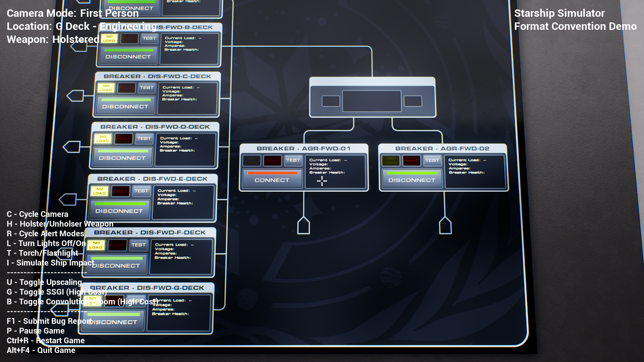Click NO LOAD indicator on AGR-FWD-02 breaker
Viewport: 644px width, 362px height.
pyautogui.click(x=390, y=161)
